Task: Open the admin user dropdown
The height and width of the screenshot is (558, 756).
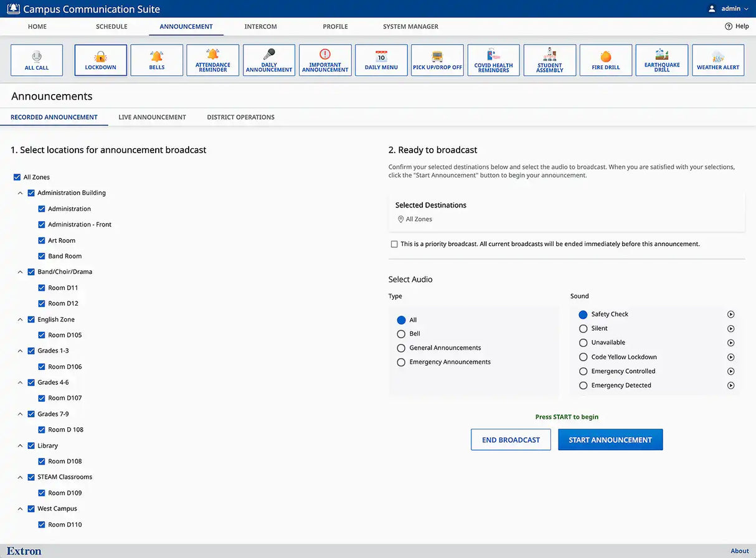Action: (729, 9)
